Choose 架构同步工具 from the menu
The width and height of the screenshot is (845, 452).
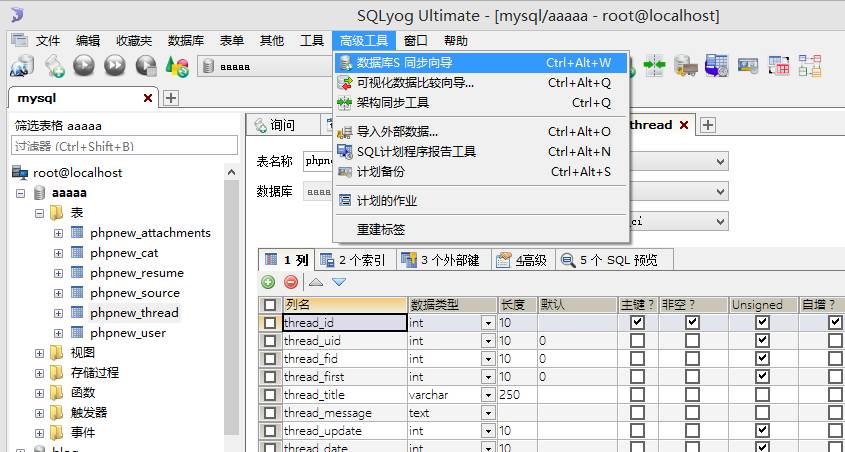tap(481, 102)
